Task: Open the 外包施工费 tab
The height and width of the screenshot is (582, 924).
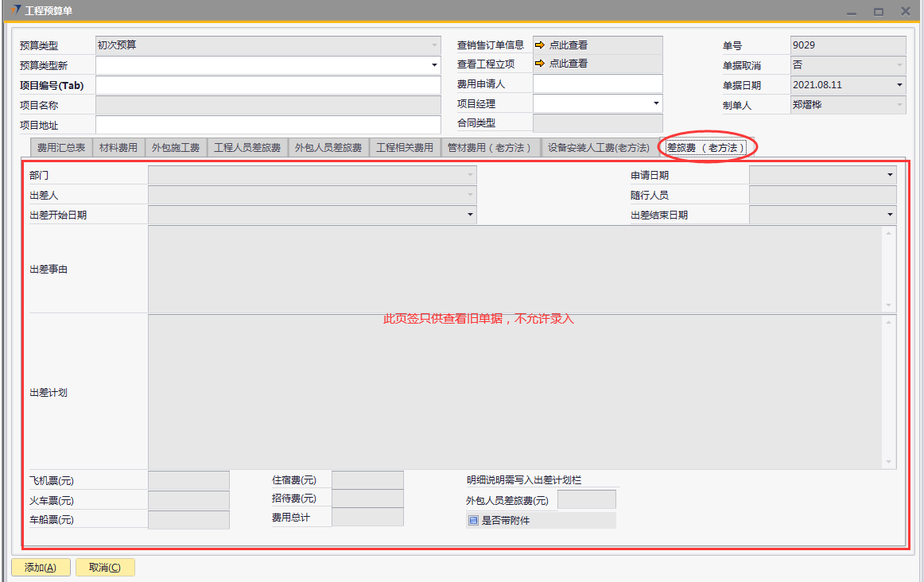Action: click(x=175, y=148)
